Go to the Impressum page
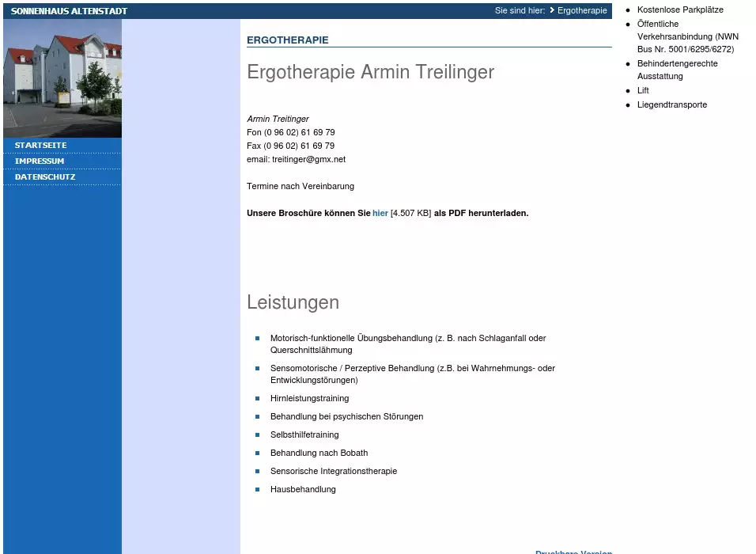The image size is (756, 554). coord(40,161)
